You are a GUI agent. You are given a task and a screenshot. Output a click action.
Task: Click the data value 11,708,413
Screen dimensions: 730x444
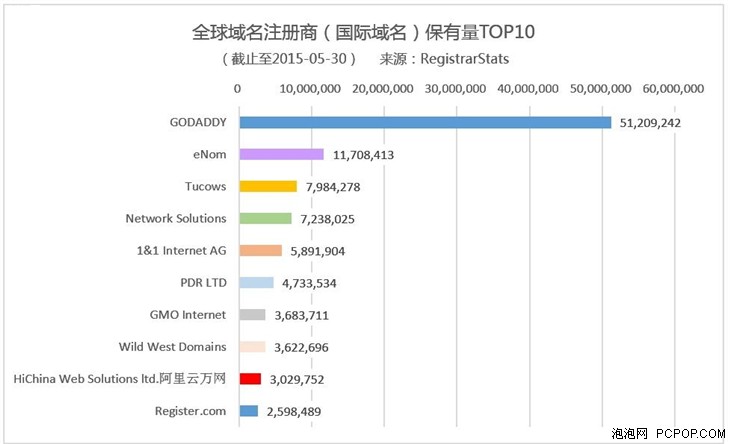point(363,155)
